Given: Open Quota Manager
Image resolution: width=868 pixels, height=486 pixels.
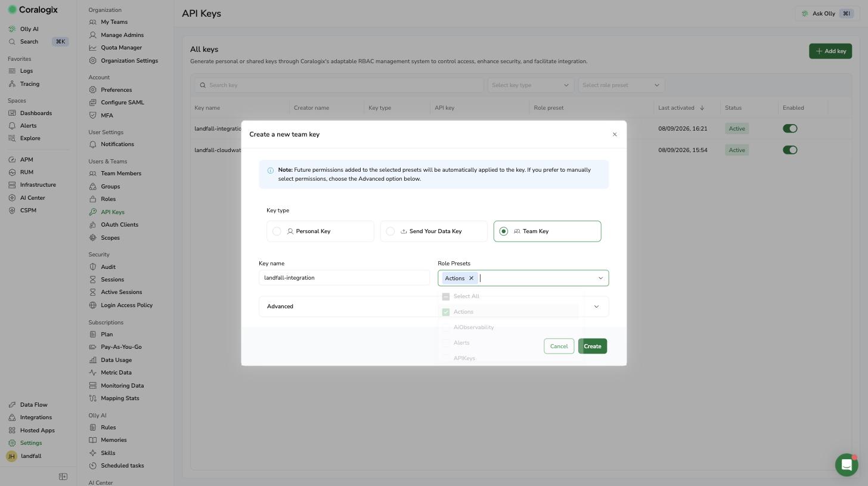Looking at the screenshot, I should 115,48.
